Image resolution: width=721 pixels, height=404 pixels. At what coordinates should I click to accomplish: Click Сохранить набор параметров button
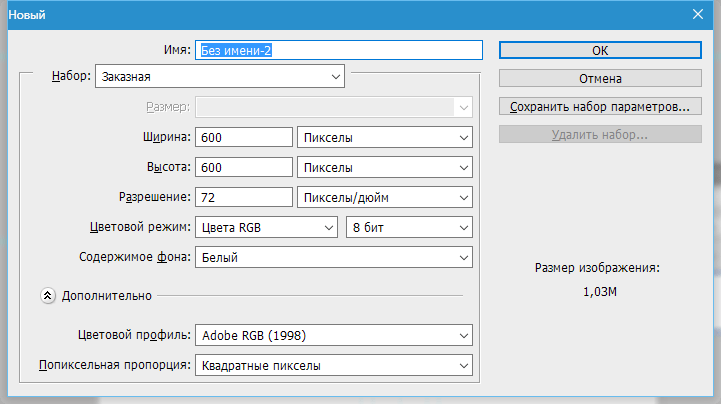point(600,107)
